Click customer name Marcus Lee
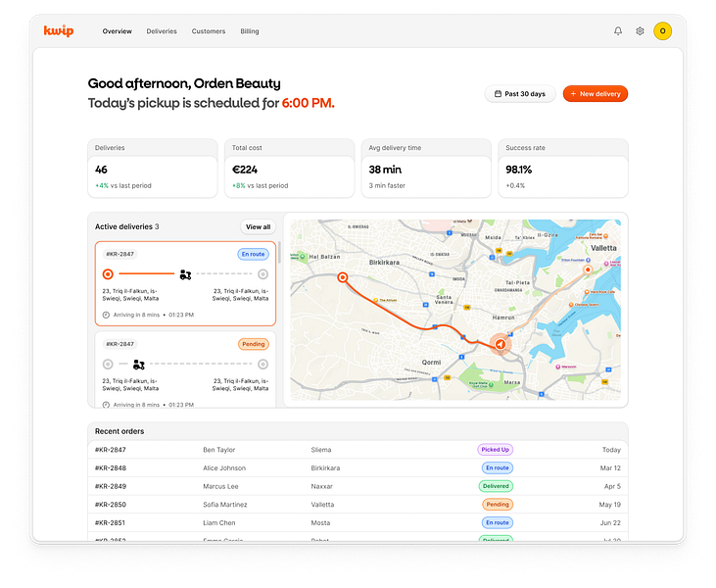 coord(220,487)
